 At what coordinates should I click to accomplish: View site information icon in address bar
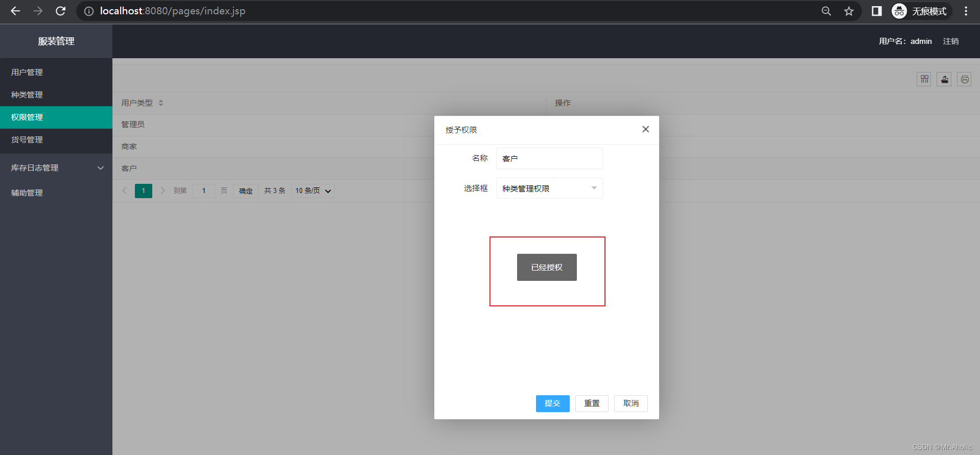[x=89, y=11]
